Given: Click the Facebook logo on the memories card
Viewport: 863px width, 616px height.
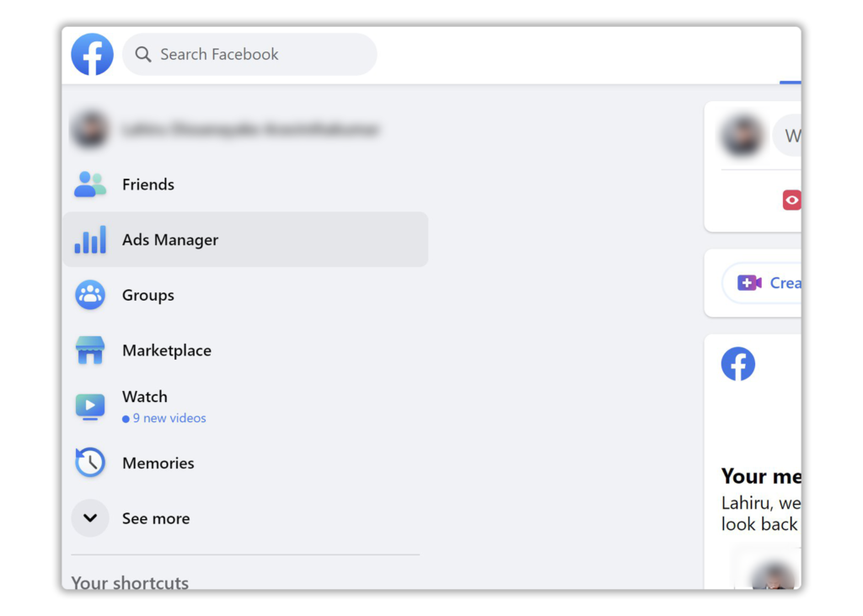Looking at the screenshot, I should pyautogui.click(x=737, y=363).
